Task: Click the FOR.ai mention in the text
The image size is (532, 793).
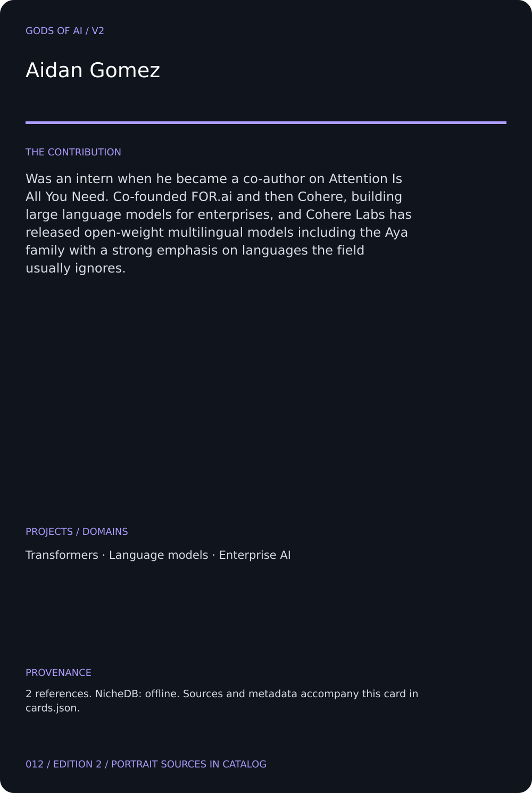Action: click(212, 196)
